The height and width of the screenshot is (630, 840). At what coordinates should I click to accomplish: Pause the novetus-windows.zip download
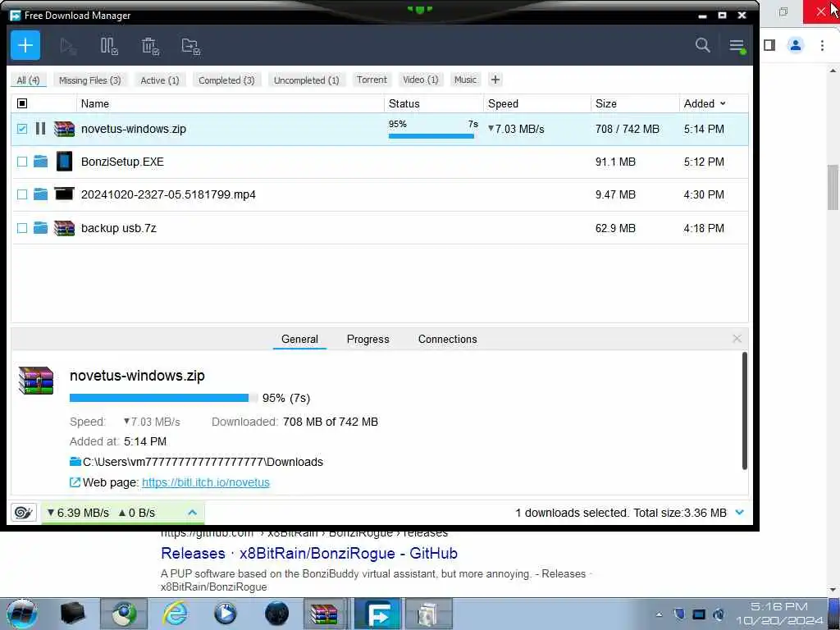(40, 129)
